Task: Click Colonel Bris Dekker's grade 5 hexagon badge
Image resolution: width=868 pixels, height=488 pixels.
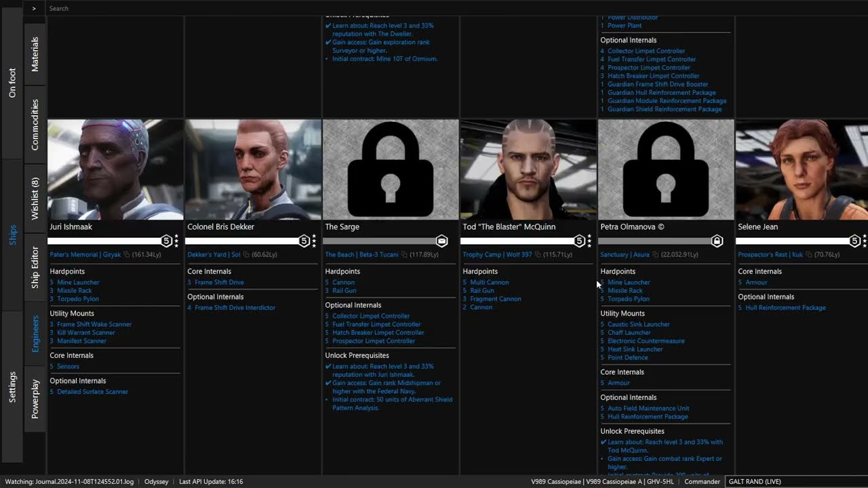Action: pyautogui.click(x=304, y=241)
